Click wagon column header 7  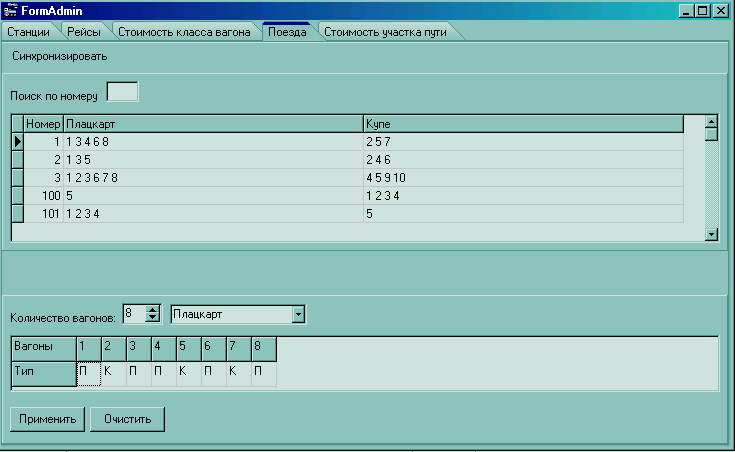pyautogui.click(x=239, y=349)
